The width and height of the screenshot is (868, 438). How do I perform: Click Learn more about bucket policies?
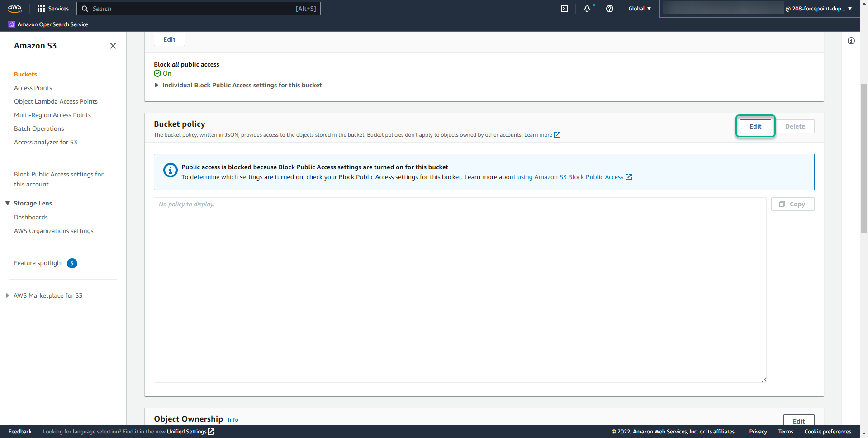(x=539, y=134)
